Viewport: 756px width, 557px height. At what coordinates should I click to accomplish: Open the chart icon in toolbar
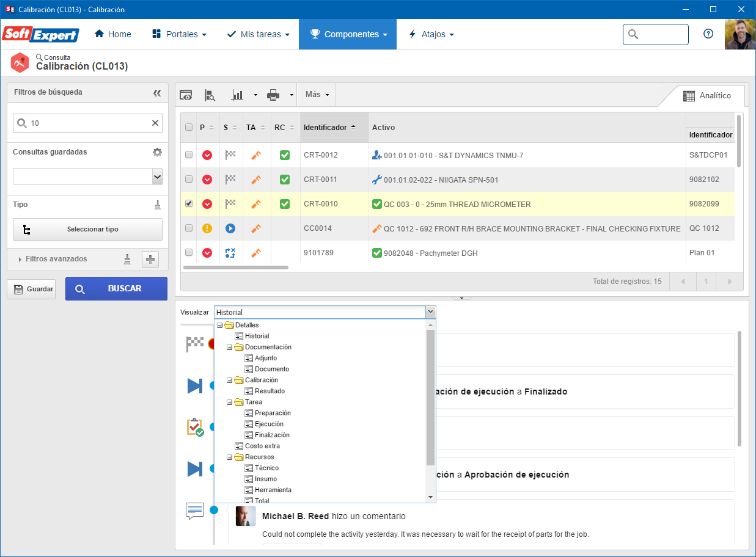[237, 95]
